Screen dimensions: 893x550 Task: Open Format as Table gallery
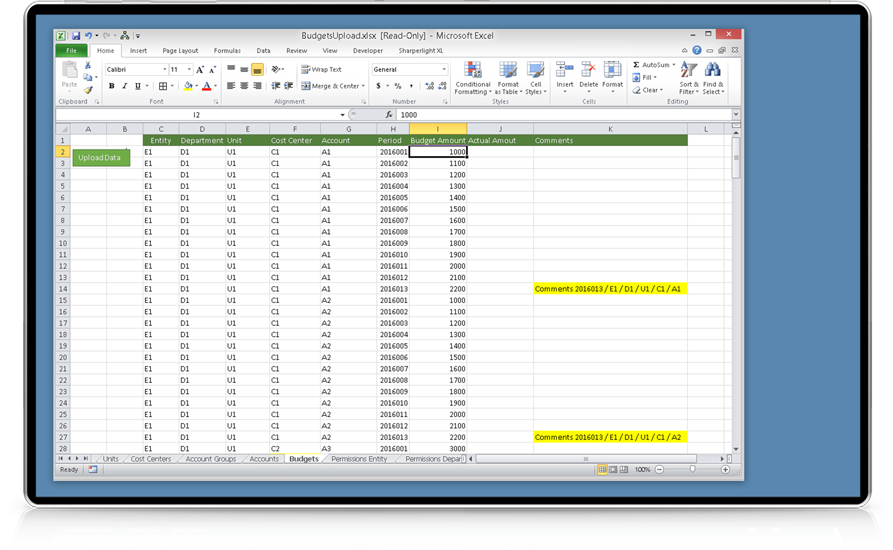[508, 78]
